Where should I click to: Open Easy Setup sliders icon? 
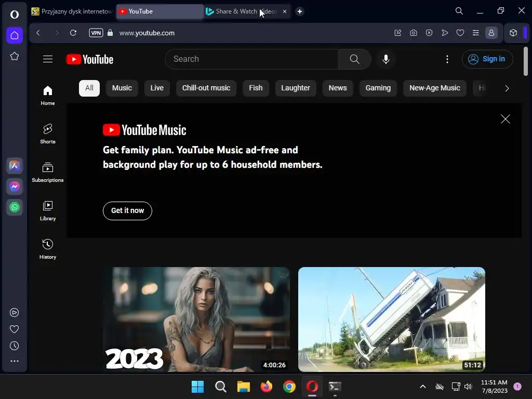point(476,33)
